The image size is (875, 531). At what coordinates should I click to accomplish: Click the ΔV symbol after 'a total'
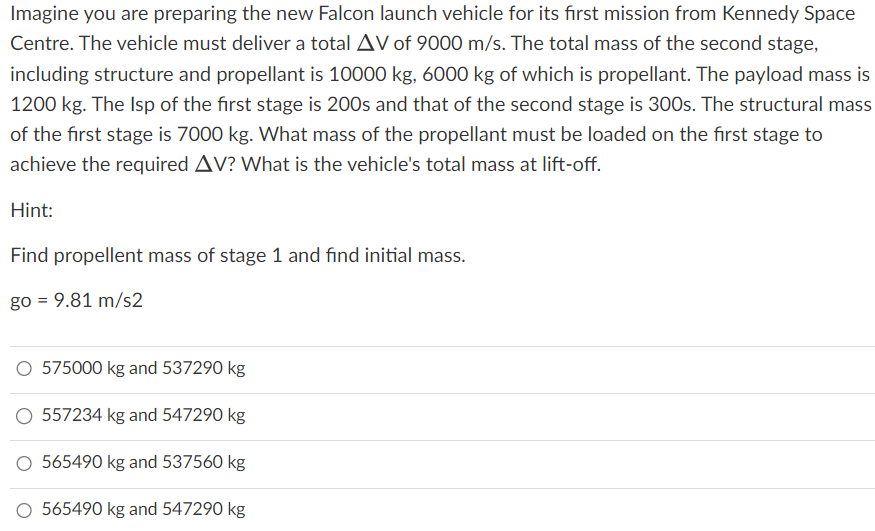(372, 44)
